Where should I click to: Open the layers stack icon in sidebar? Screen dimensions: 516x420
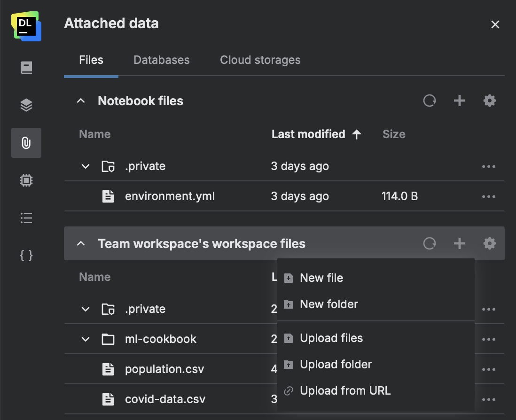tap(26, 105)
